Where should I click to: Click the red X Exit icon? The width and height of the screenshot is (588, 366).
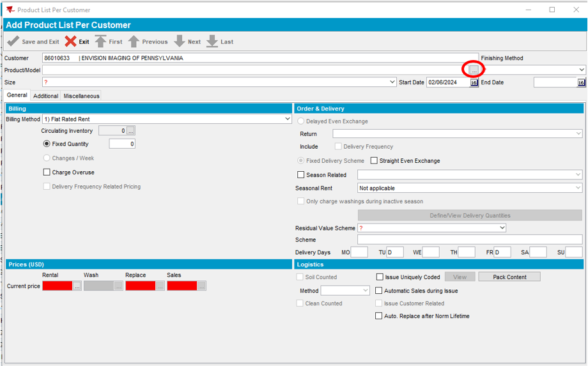click(x=70, y=42)
